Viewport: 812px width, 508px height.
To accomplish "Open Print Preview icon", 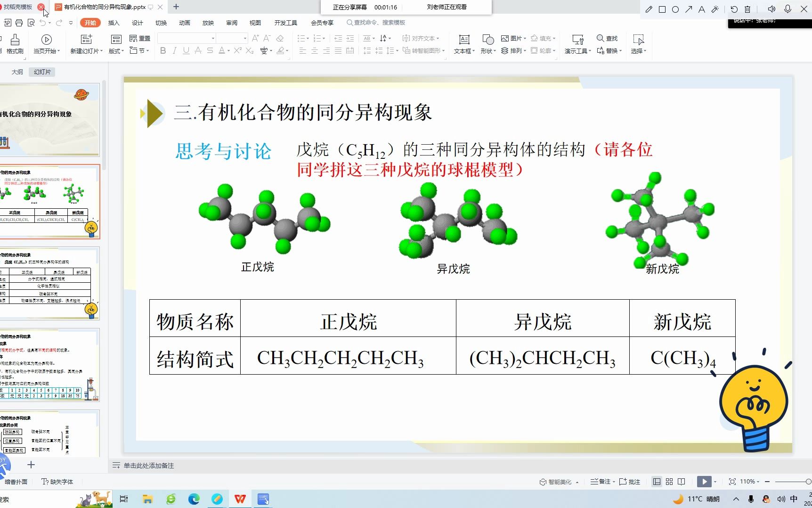I will [31, 23].
